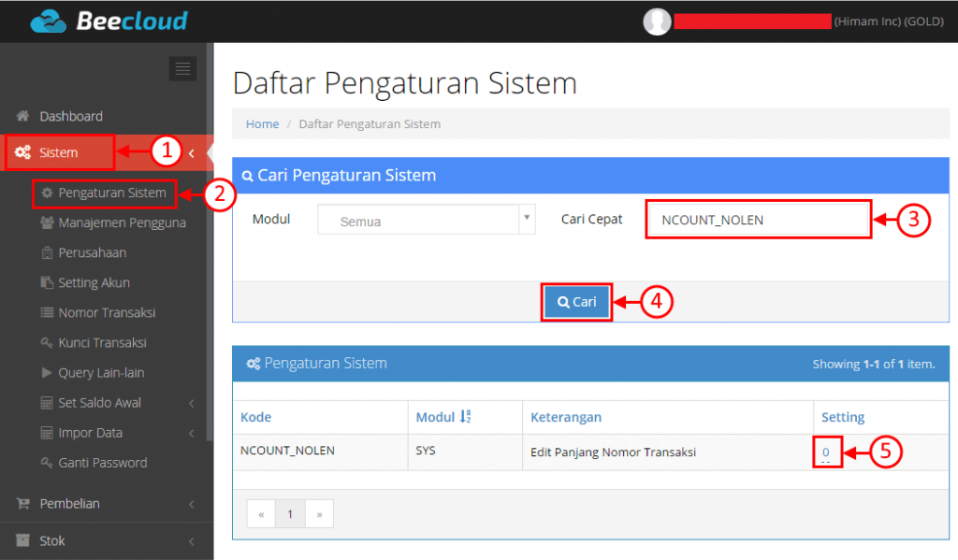Screen dimensions: 958x560
Task: Click the sidebar vertical scrollbar
Action: coord(210,241)
